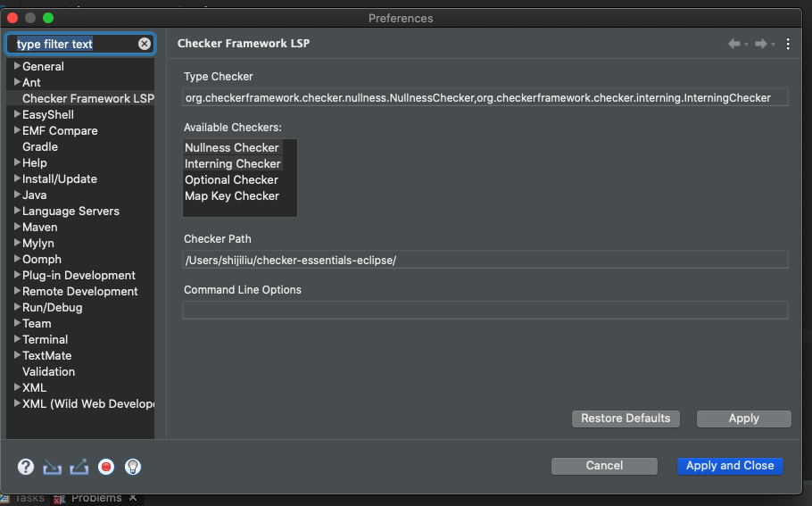Expand the Oomph tree node
This screenshot has width=812, height=506.
[17, 259]
